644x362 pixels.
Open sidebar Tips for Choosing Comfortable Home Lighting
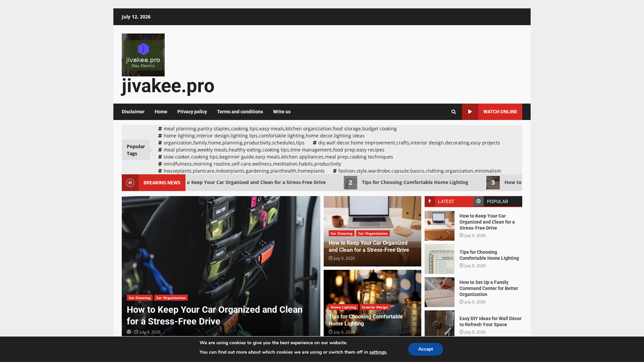click(x=489, y=255)
